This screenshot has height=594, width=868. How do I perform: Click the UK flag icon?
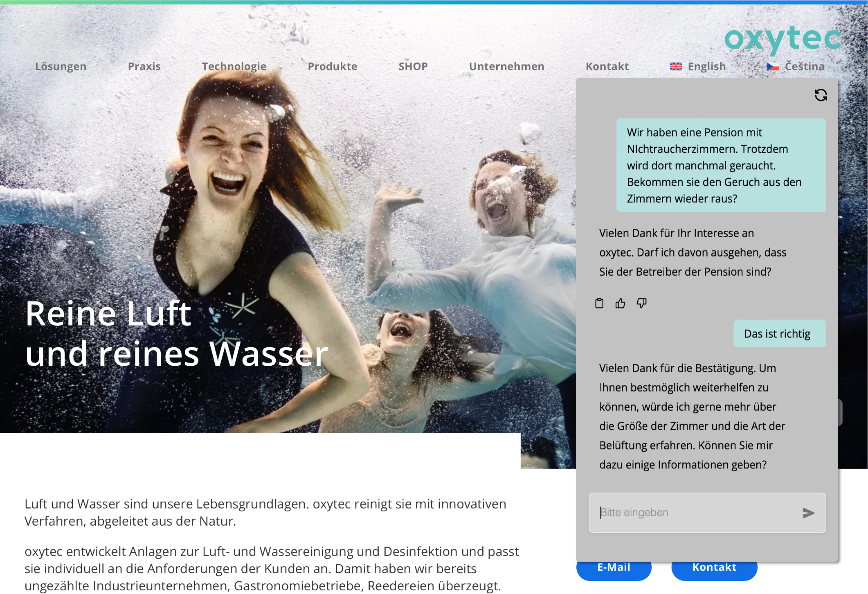pos(676,66)
